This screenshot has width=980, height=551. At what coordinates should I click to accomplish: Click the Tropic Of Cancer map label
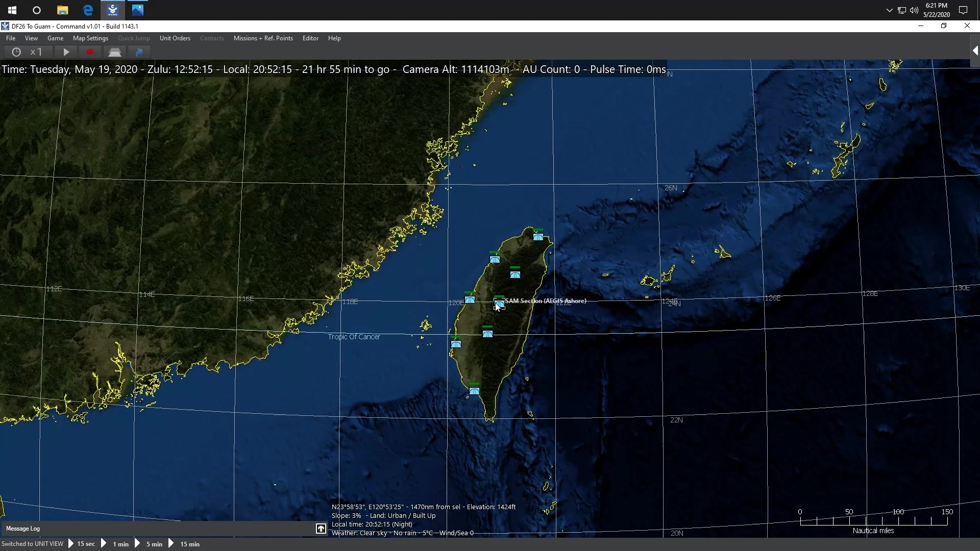pyautogui.click(x=354, y=337)
